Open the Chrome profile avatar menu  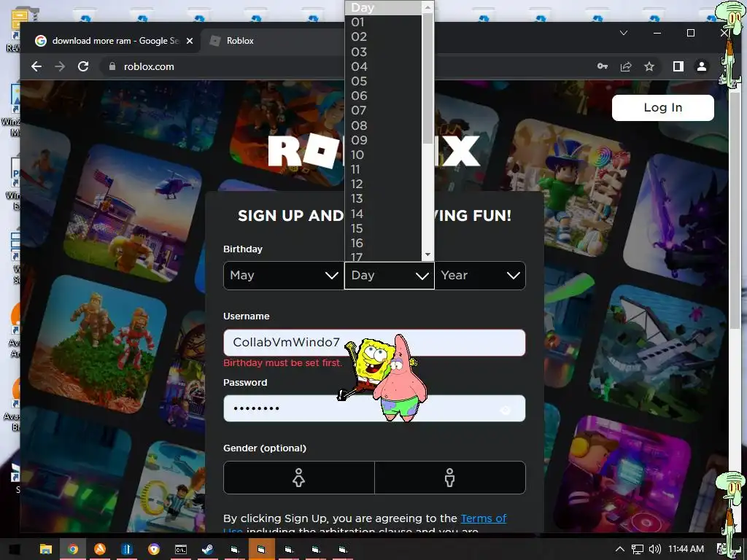[701, 66]
